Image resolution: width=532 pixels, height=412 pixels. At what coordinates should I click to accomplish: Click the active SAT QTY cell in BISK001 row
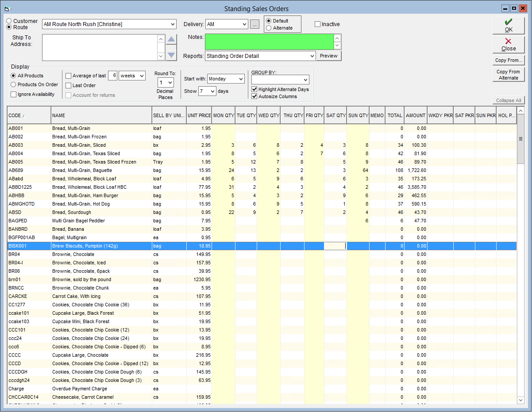335,246
